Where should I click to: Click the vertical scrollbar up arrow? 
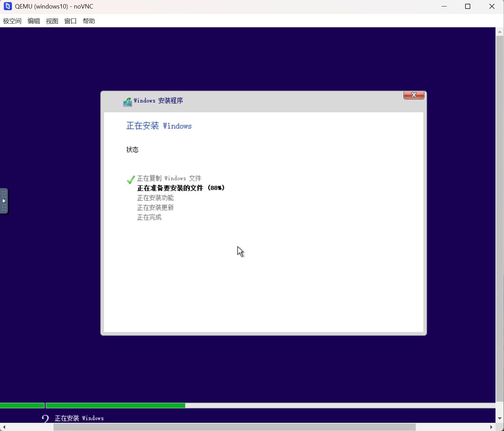click(500, 32)
